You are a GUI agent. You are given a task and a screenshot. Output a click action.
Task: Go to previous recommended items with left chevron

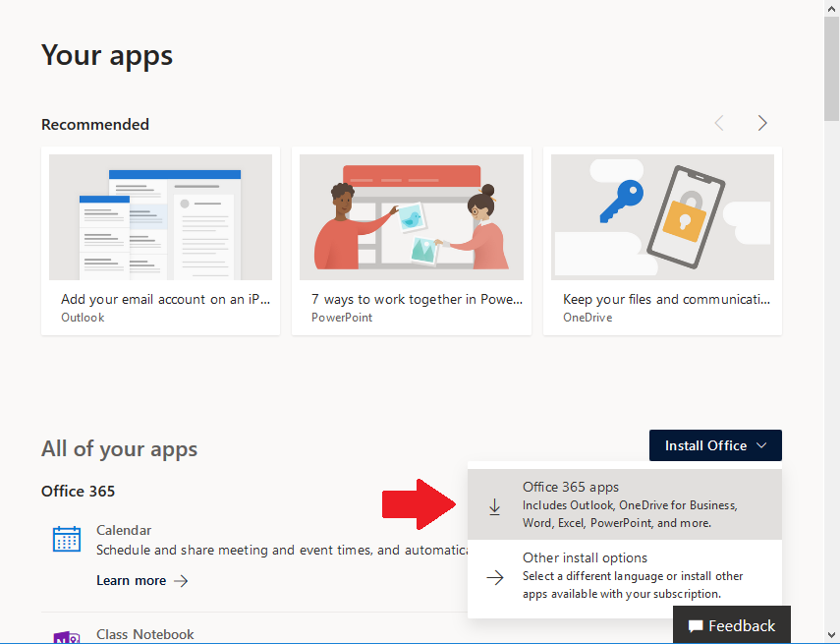coord(719,123)
